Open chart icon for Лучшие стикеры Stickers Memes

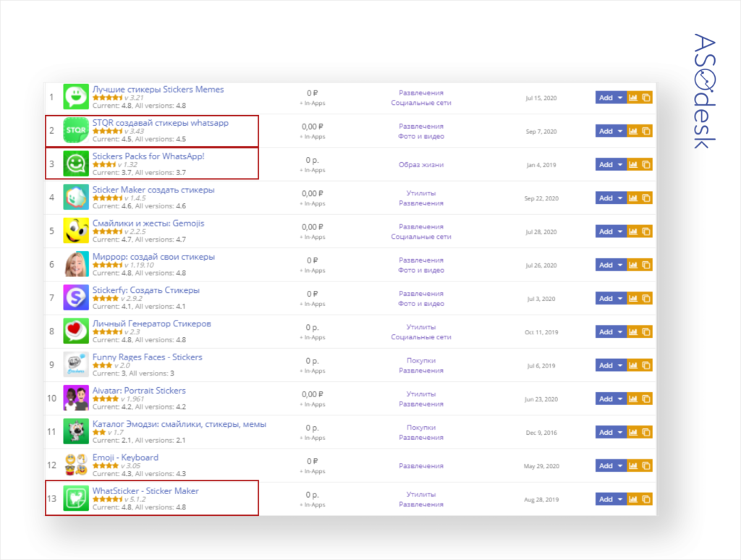click(x=633, y=98)
